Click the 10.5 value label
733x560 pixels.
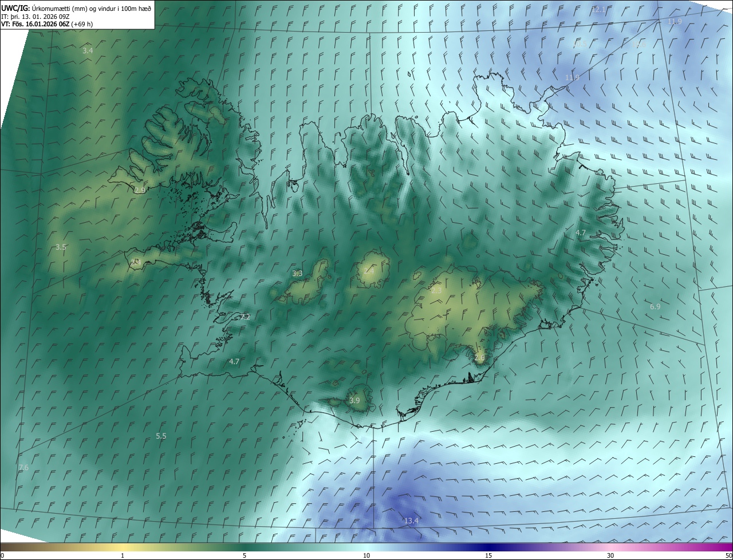pos(580,44)
